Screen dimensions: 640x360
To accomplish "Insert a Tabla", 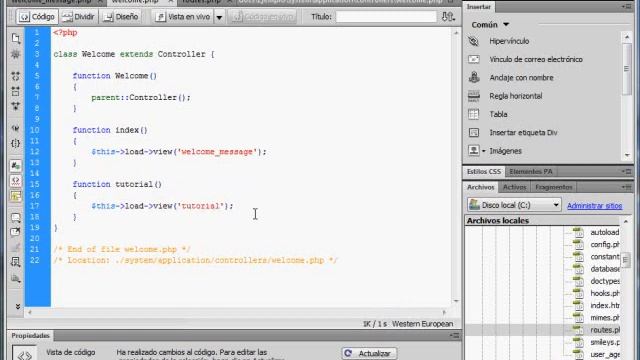I will pyautogui.click(x=498, y=115).
